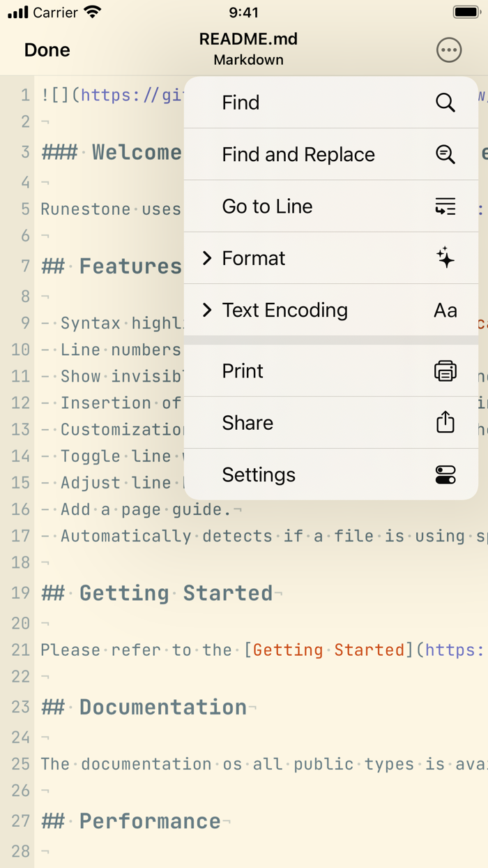
Task: Tap the Find and Replace search icon
Action: (445, 154)
